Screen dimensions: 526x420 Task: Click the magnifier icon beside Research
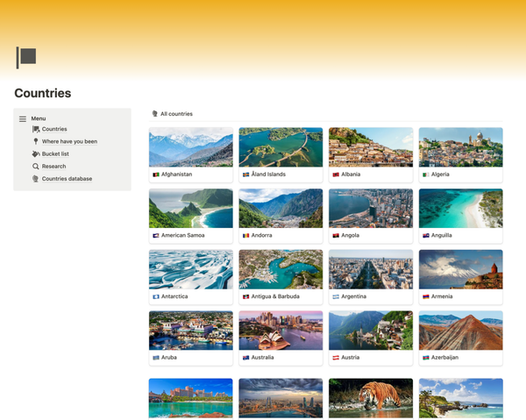(x=36, y=166)
